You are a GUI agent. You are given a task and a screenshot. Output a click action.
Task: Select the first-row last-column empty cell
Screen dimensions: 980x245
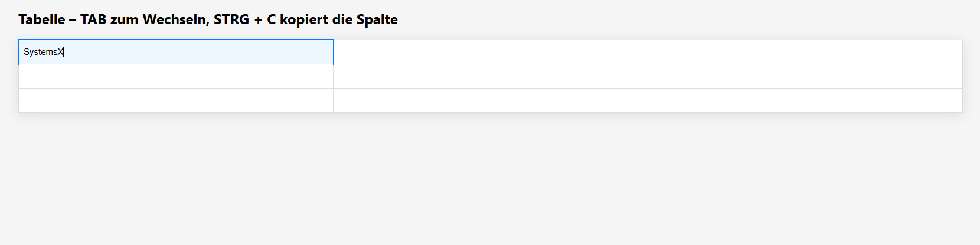(805, 52)
